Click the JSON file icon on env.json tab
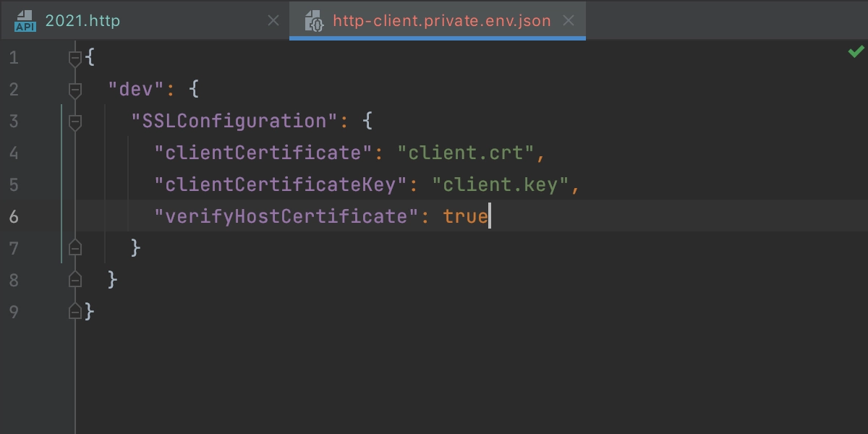 [x=314, y=21]
